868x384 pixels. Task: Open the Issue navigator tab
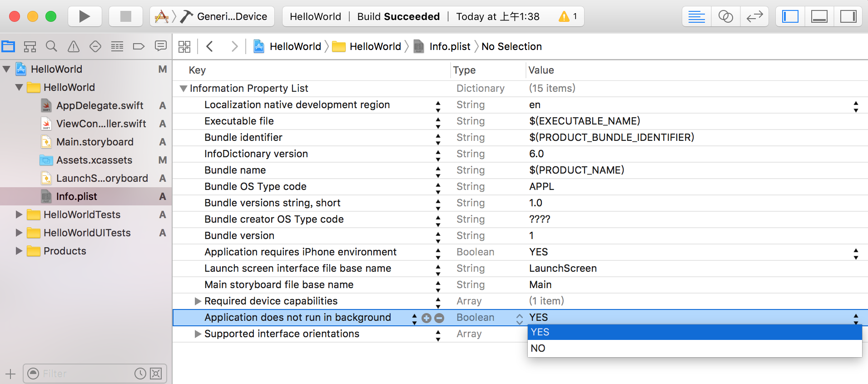coord(74,46)
